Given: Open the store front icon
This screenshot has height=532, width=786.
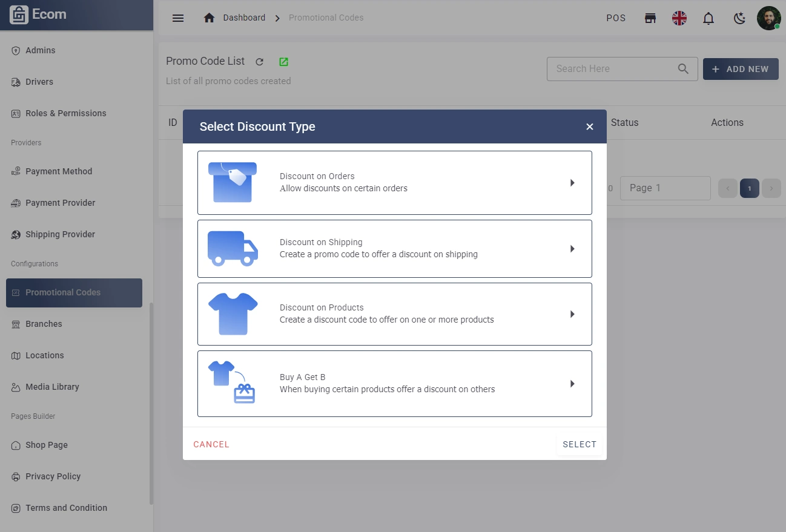Looking at the screenshot, I should (650, 18).
